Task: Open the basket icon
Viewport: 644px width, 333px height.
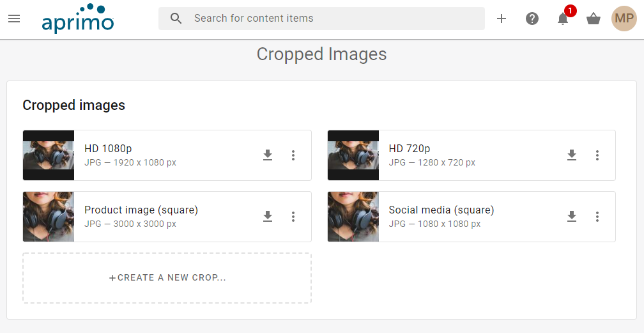Action: [594, 19]
